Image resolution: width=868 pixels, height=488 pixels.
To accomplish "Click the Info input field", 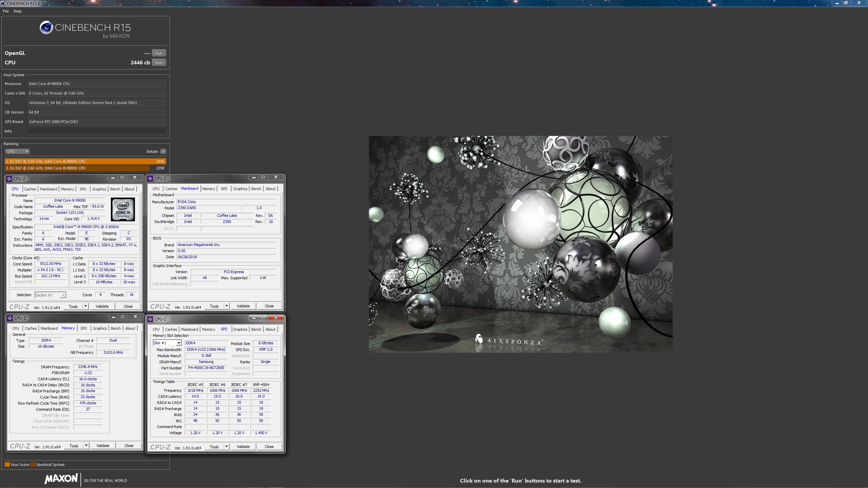I will coord(97,131).
